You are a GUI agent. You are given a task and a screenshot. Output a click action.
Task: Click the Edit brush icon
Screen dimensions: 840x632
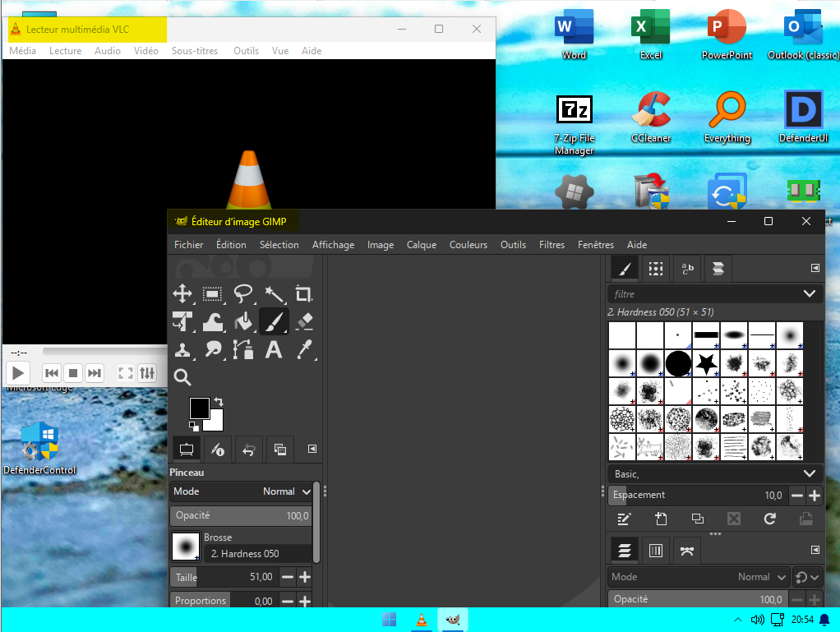[x=624, y=519]
